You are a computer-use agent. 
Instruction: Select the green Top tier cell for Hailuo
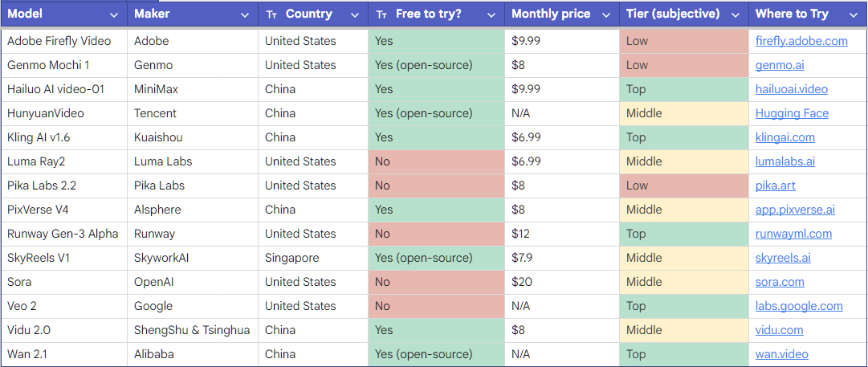click(684, 89)
